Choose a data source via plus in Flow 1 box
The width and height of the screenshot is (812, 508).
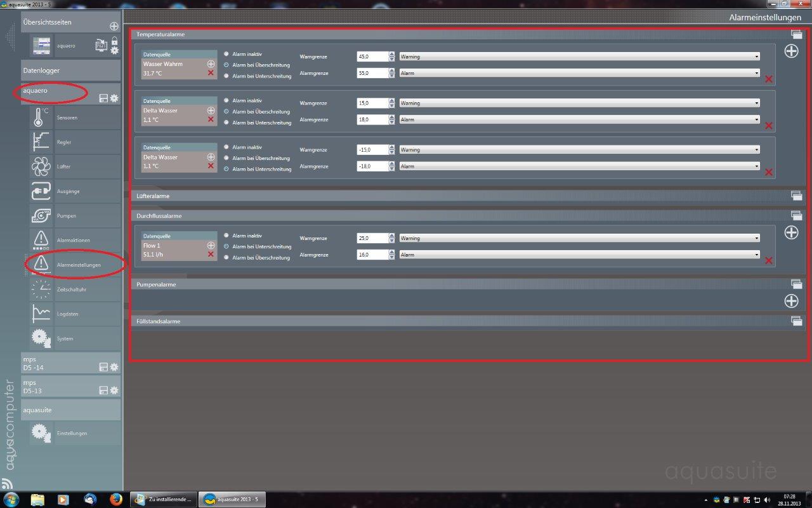(211, 245)
